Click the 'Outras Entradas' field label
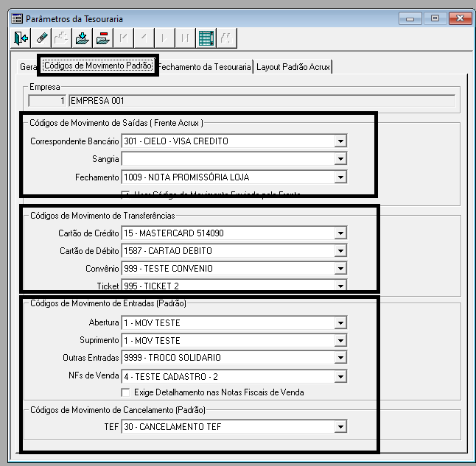This screenshot has width=476, height=466. [x=91, y=358]
